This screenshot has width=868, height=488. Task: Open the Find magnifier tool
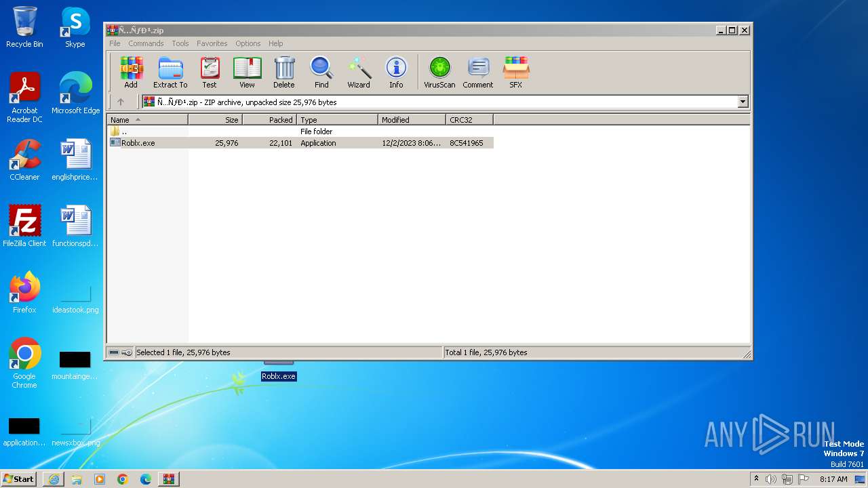click(x=321, y=73)
